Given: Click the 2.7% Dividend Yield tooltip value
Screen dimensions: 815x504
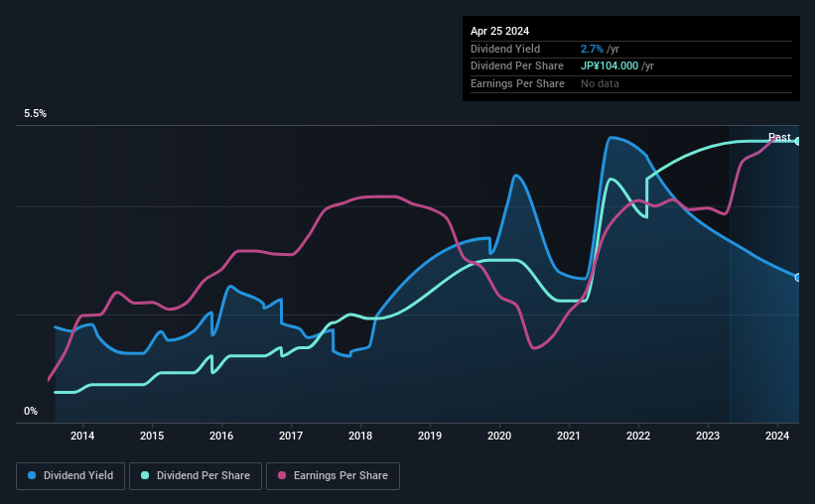Looking at the screenshot, I should 592,49.
